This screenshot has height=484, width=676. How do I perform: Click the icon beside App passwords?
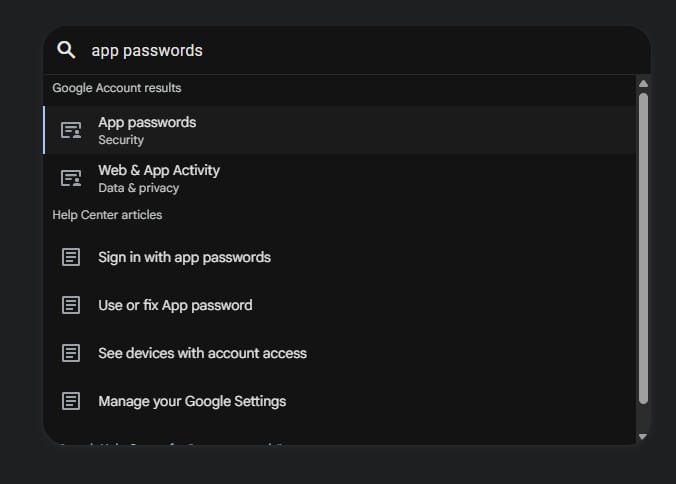tap(71, 130)
